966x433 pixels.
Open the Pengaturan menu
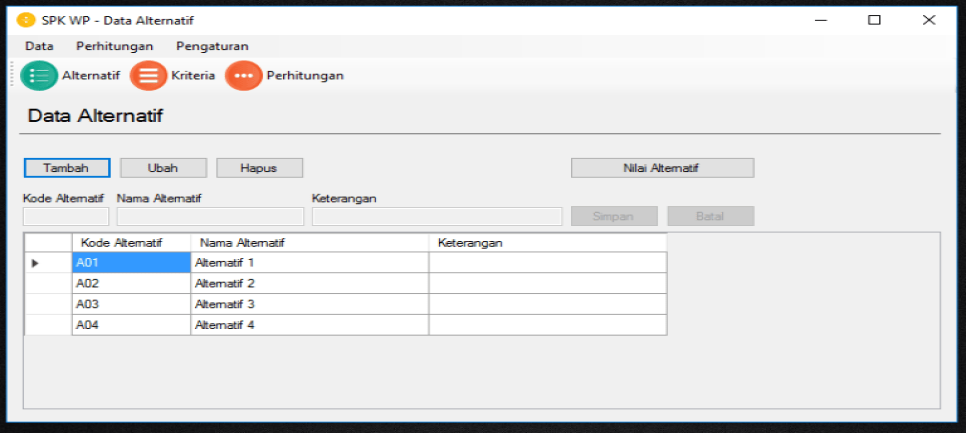pos(212,46)
